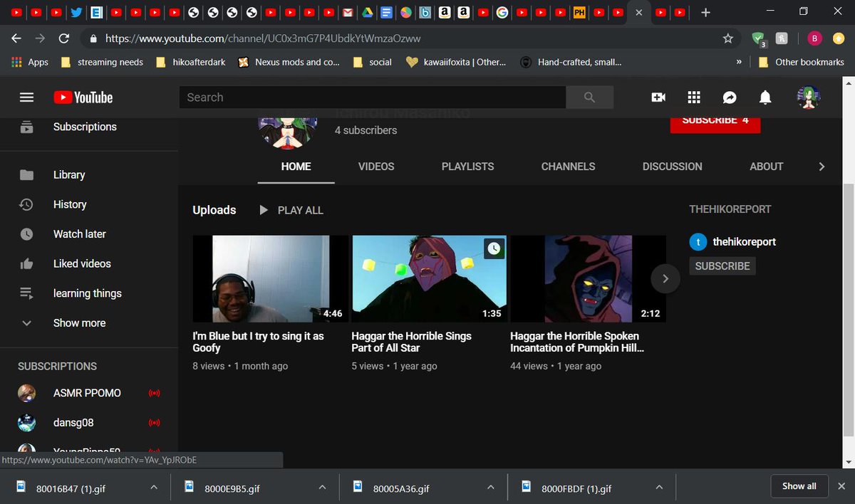Play I'm Blue Goofy video thumbnail
This screenshot has width=855, height=504.
coord(270,279)
